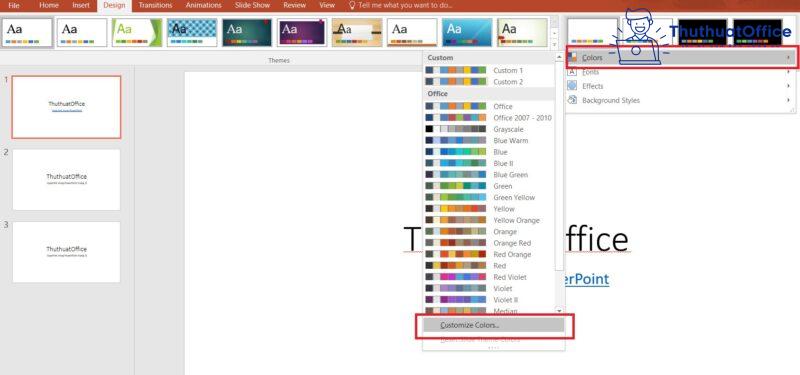This screenshot has width=800, height=375.
Task: Go to the Transitions tab
Action: 155,6
